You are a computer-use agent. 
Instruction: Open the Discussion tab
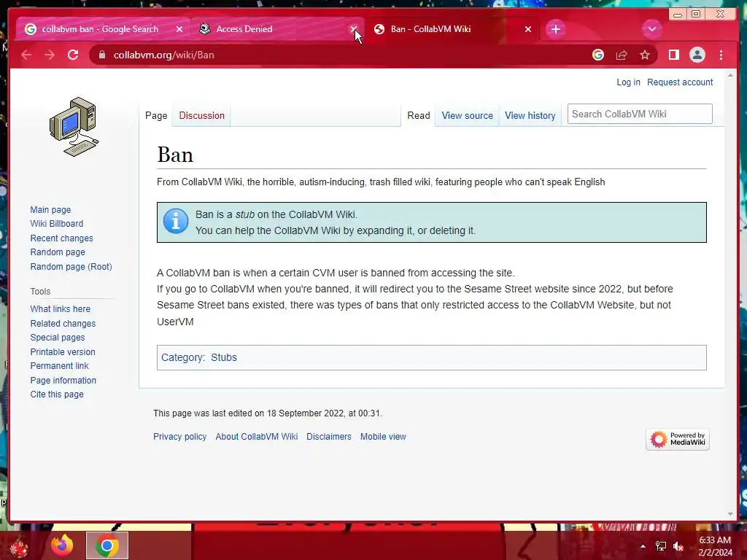coord(201,115)
